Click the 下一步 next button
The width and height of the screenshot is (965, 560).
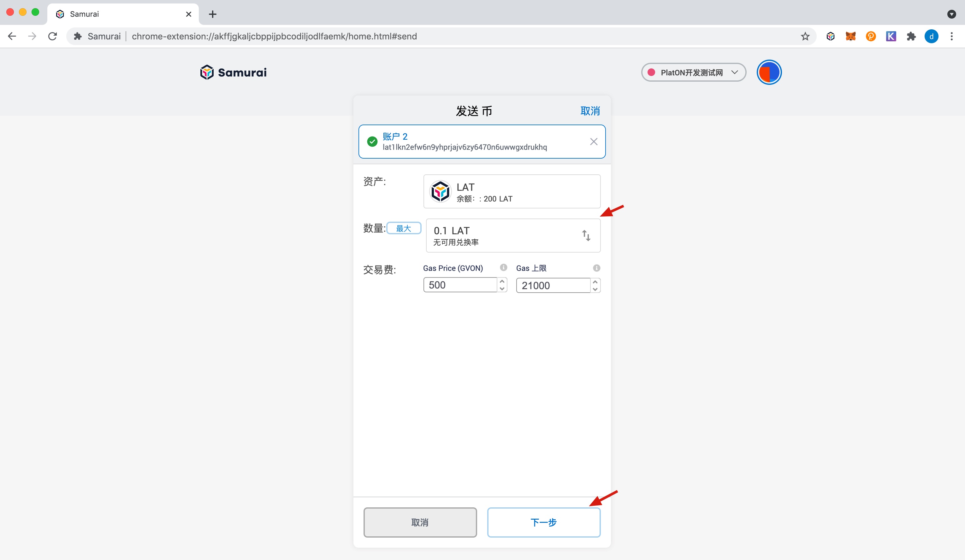pyautogui.click(x=544, y=522)
